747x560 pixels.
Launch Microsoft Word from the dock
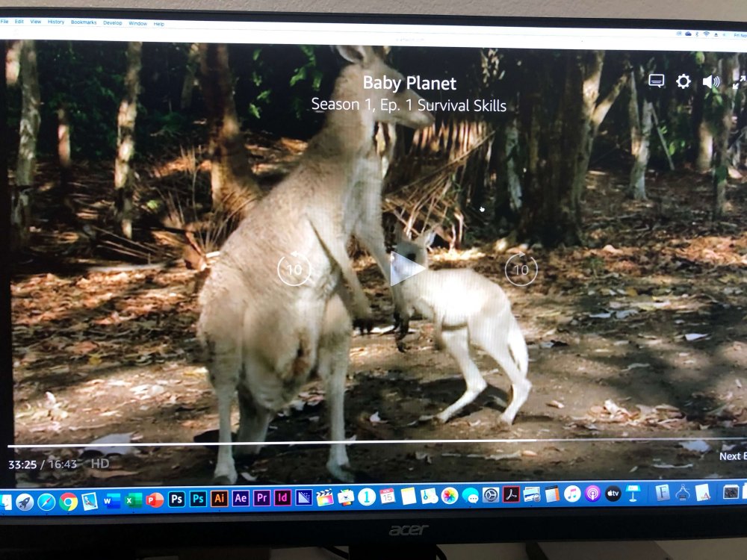[x=112, y=501]
